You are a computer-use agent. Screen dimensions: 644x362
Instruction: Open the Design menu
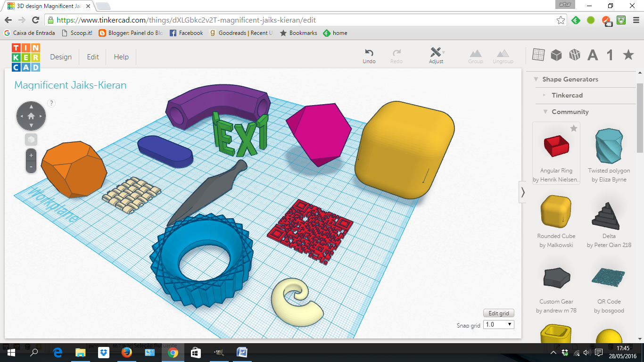(61, 57)
